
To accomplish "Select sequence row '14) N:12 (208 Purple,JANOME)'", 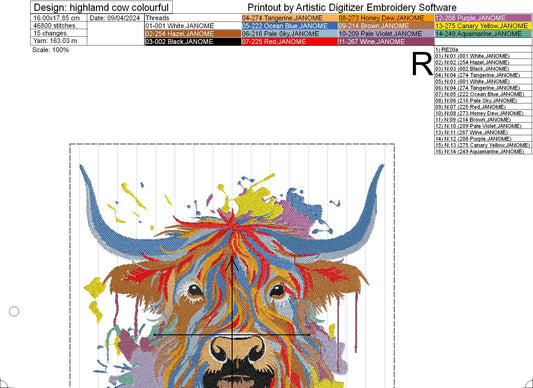I will pos(483,139).
